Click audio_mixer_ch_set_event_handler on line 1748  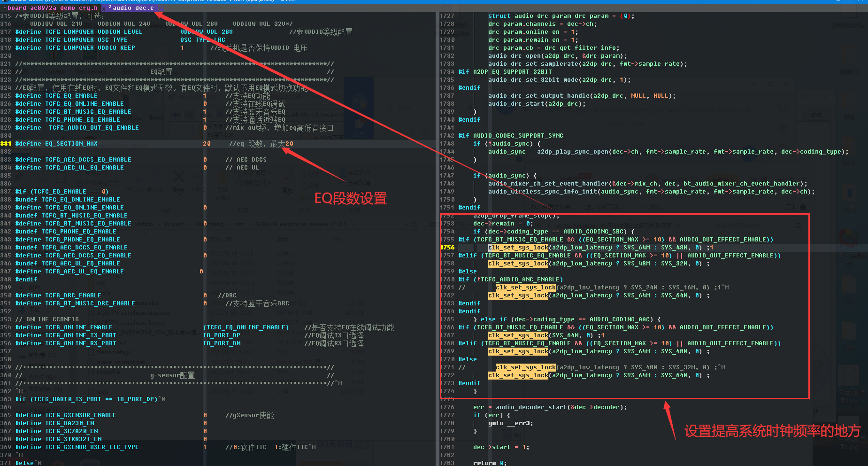(x=548, y=184)
